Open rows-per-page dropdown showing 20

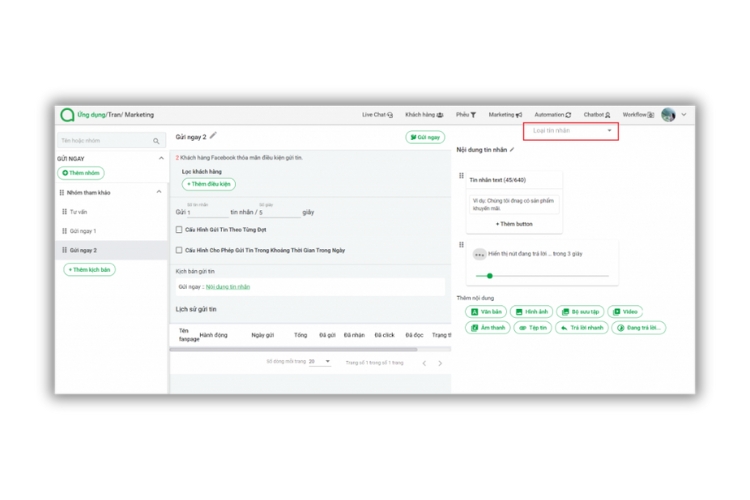click(x=320, y=362)
